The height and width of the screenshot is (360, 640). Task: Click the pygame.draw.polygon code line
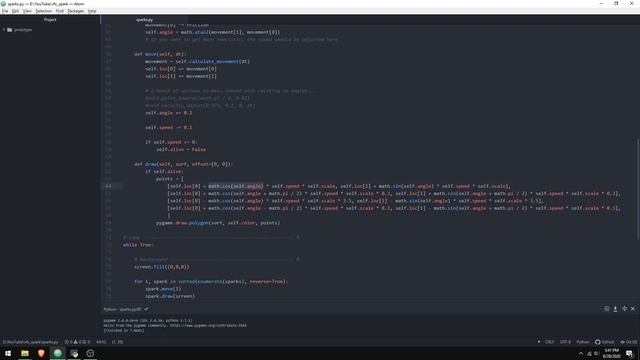coord(218,223)
